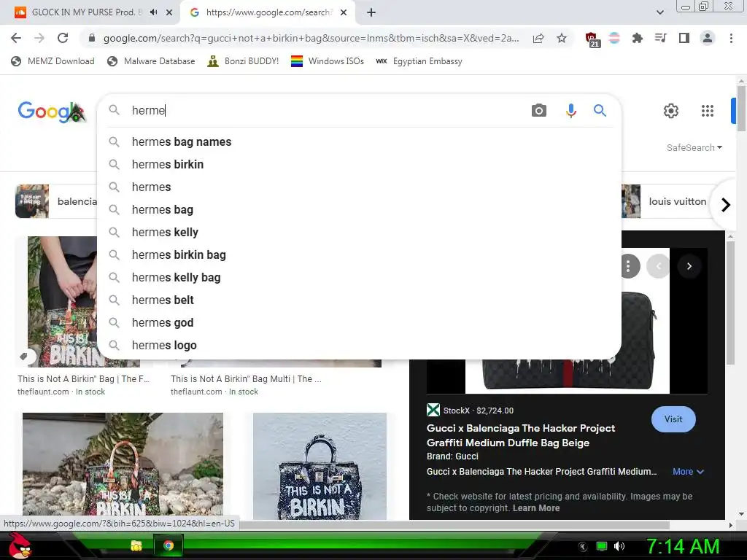This screenshot has height=560, width=747.
Task: Open Malware Database bookmark
Action: click(151, 61)
